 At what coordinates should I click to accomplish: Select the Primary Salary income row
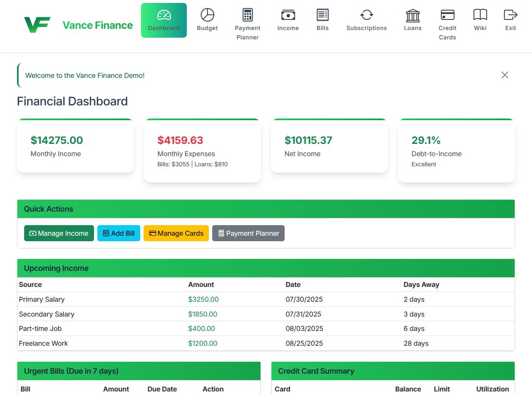(42, 299)
